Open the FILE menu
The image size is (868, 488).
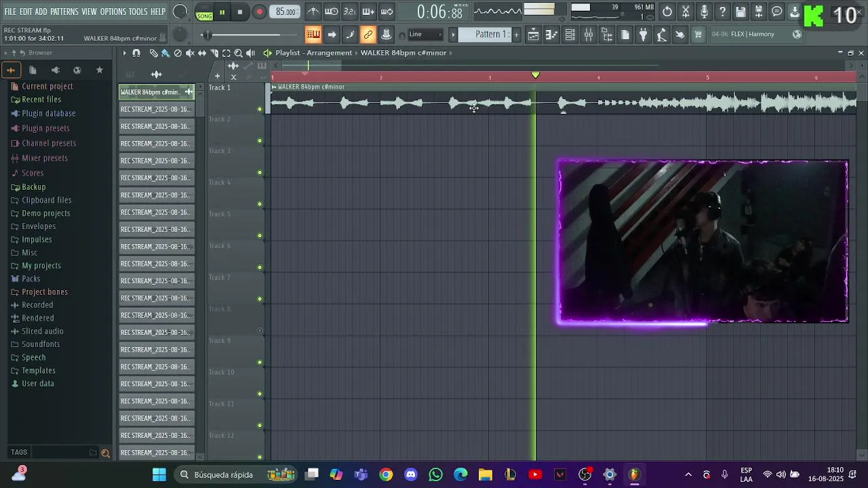(10, 12)
